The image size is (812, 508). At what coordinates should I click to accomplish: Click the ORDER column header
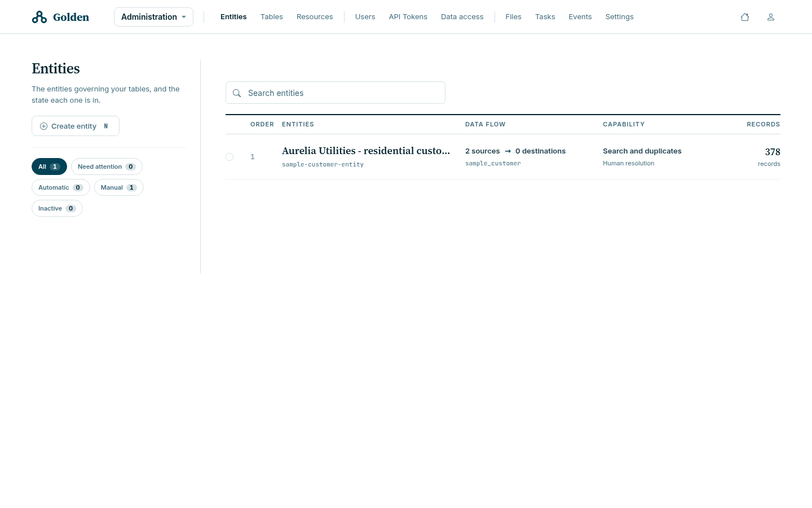tap(262, 124)
